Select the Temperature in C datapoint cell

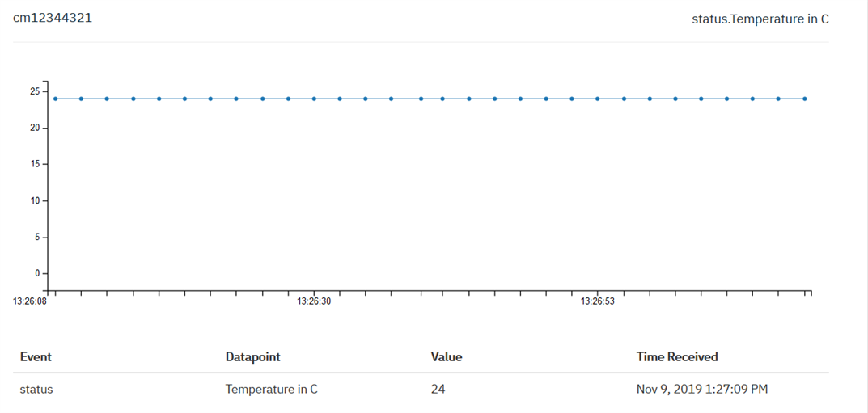271,389
